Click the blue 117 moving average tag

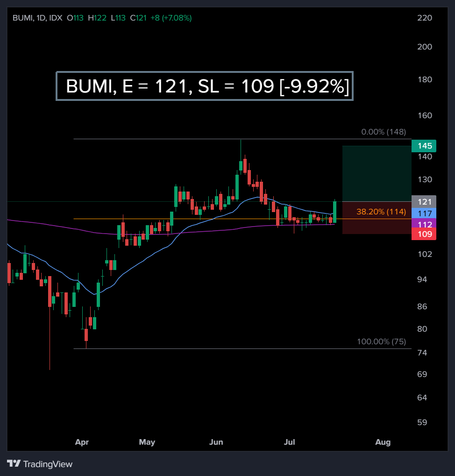(x=424, y=213)
